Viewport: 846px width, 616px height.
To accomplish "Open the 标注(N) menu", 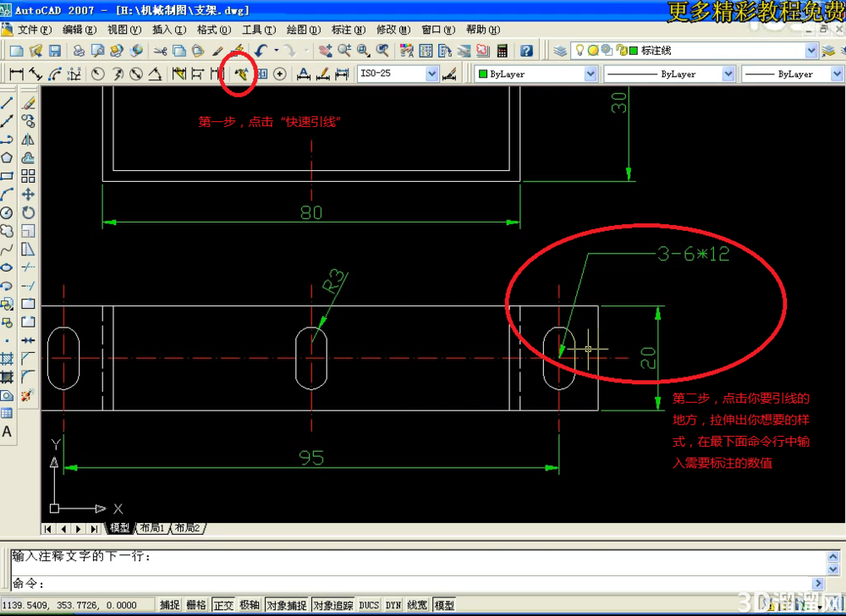I will [x=349, y=30].
